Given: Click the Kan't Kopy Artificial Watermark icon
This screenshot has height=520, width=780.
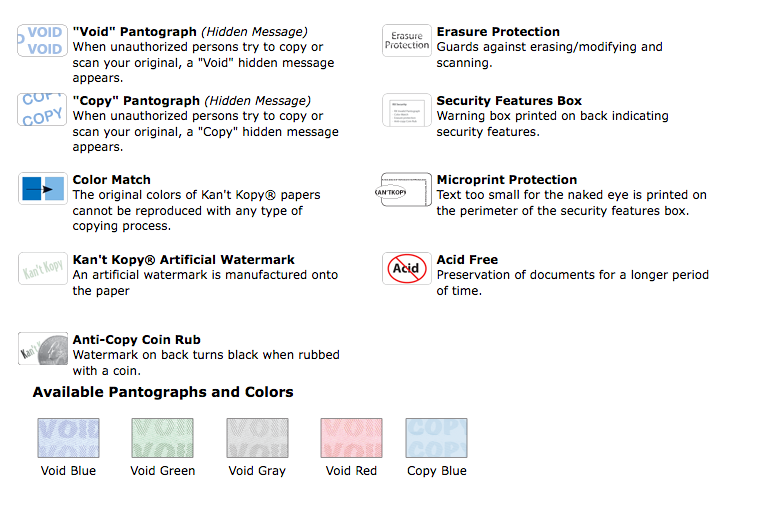Looking at the screenshot, I should [42, 268].
